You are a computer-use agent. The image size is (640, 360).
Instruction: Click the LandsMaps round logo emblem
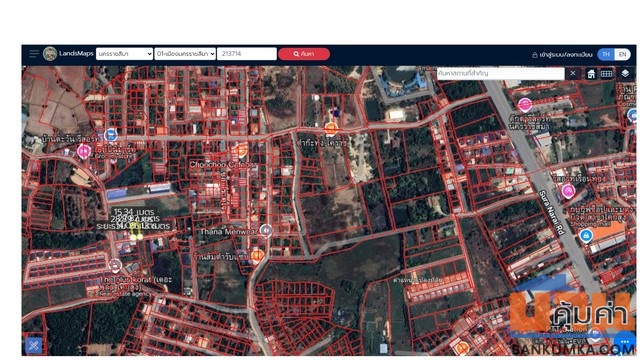[50, 54]
